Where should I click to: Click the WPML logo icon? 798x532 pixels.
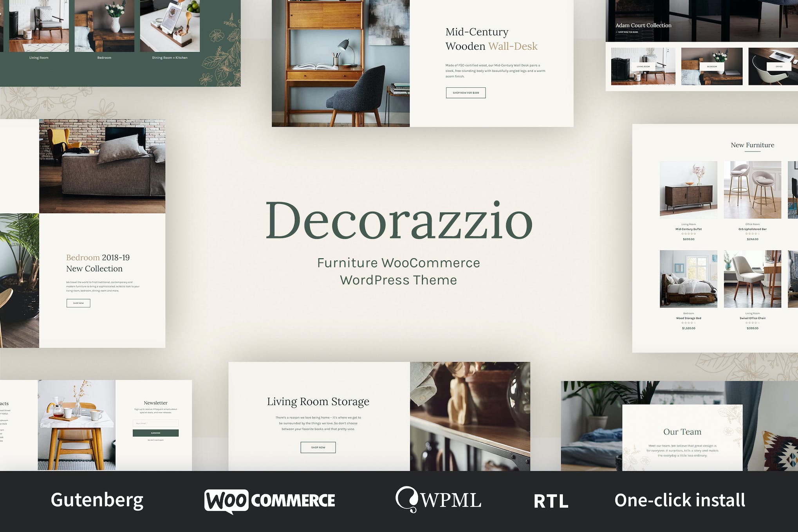coord(407,499)
